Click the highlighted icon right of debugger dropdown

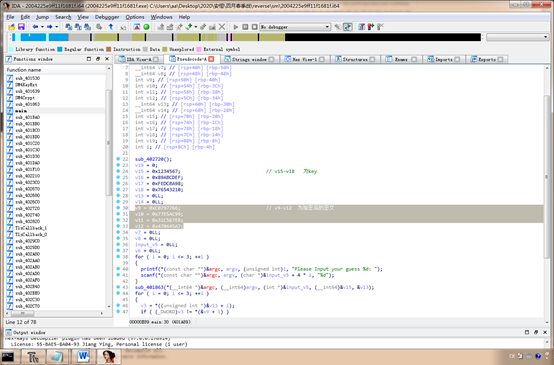(x=348, y=27)
